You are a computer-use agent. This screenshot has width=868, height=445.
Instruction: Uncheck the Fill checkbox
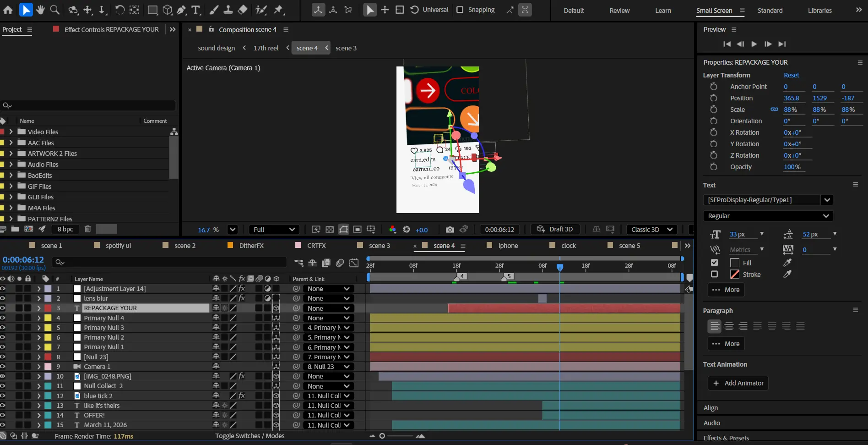[714, 263]
